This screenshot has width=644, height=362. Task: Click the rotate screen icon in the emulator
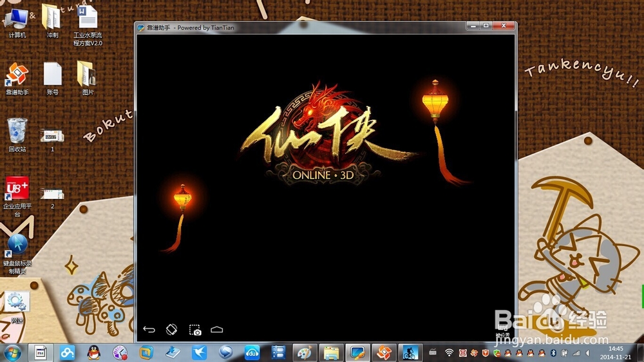[x=171, y=330]
